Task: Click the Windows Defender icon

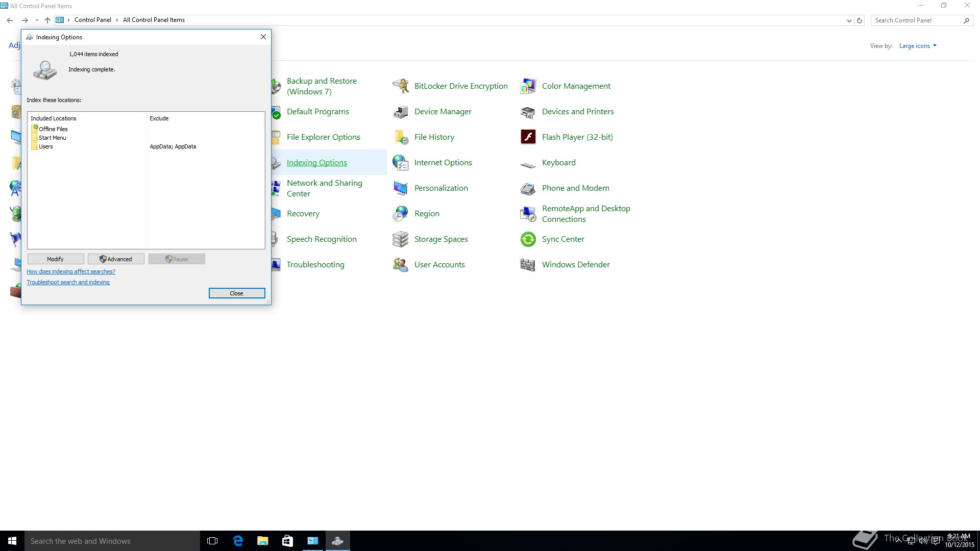Action: pyautogui.click(x=528, y=265)
